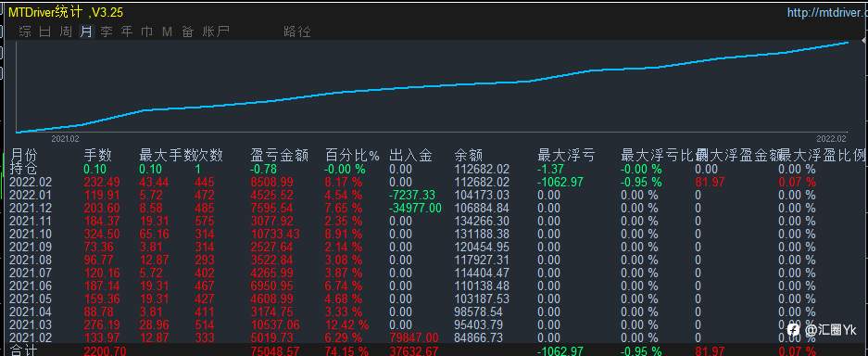Select the 持仓 open positions row label
The image size is (868, 356).
23,169
